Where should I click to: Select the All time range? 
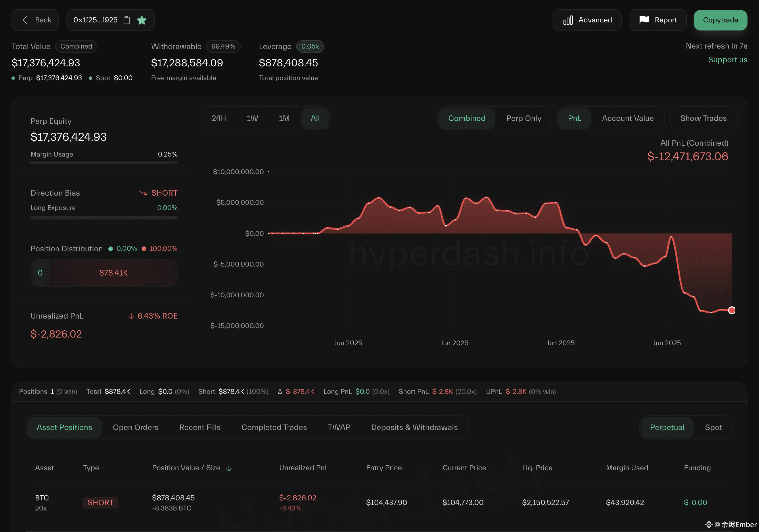(315, 118)
